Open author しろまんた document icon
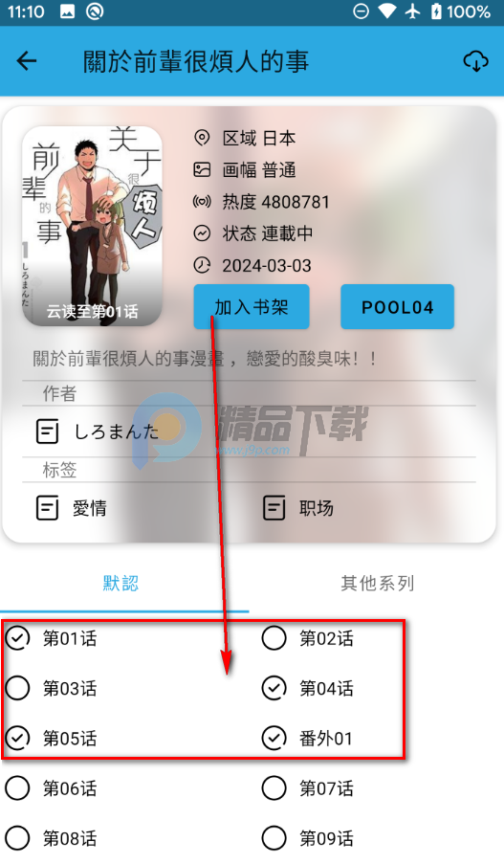 click(x=48, y=432)
